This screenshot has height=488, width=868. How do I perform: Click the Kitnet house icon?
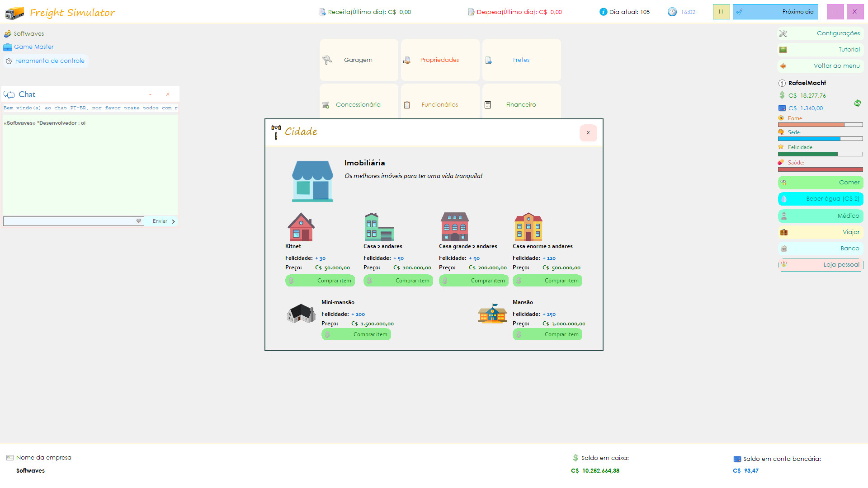301,227
